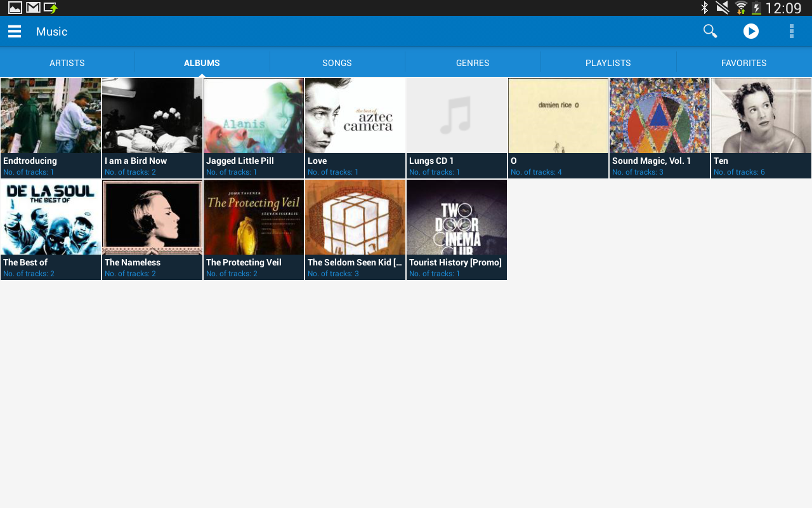Open the I am a Bird Now album art
The width and height of the screenshot is (812, 508).
click(152, 116)
